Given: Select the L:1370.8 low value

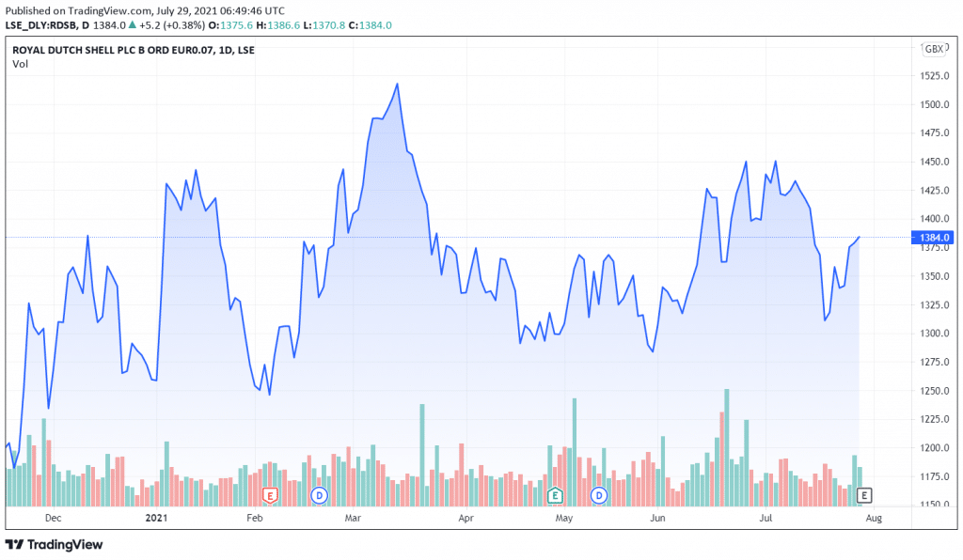Looking at the screenshot, I should pyautogui.click(x=324, y=25).
